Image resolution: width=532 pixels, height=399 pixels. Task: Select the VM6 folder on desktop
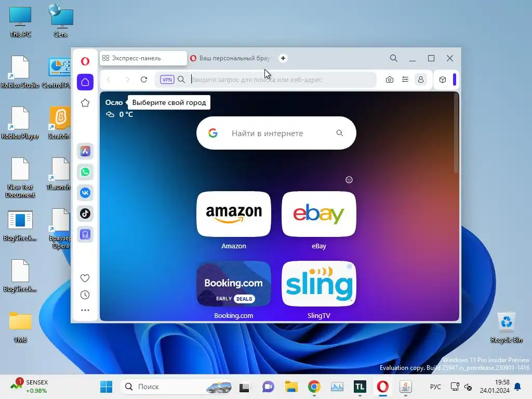[x=20, y=327]
